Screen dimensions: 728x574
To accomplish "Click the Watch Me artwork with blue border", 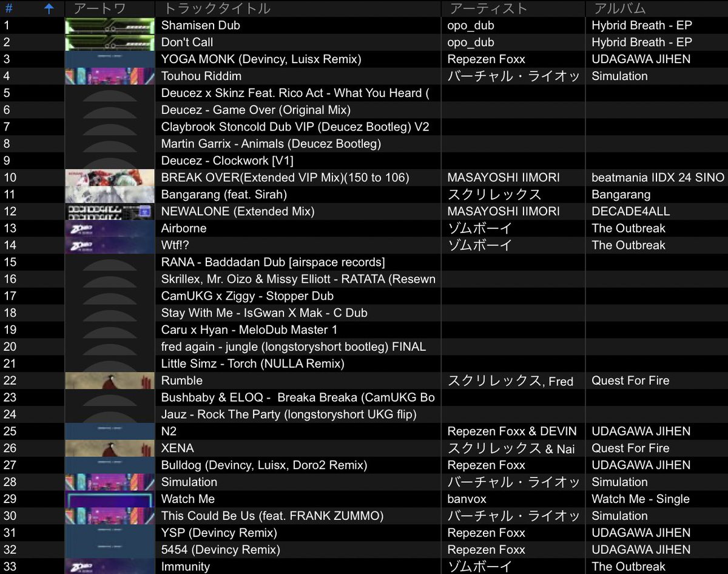I will (x=109, y=499).
